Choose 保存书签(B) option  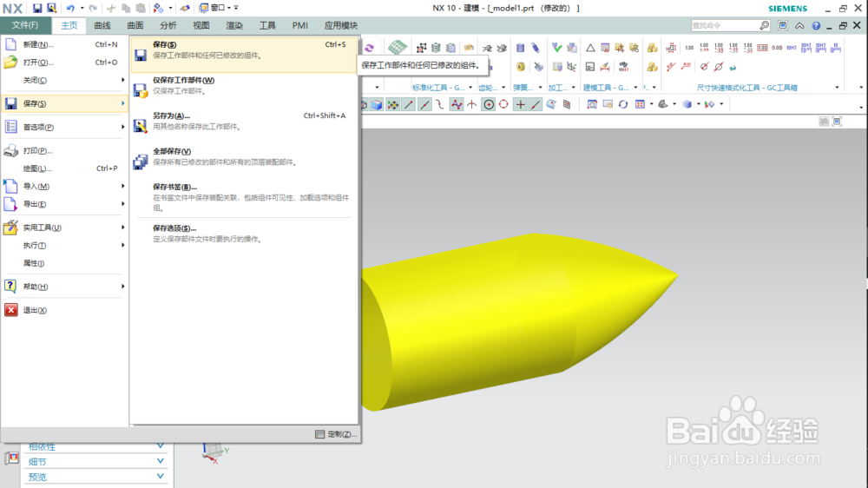click(244, 196)
